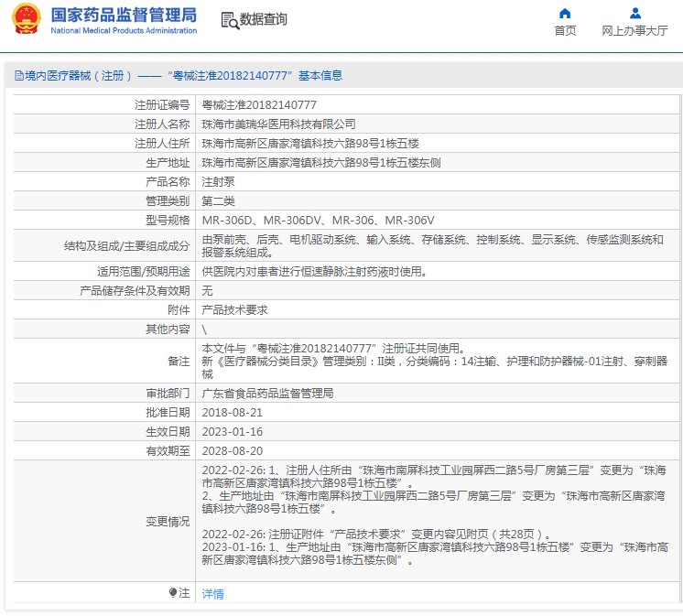Open the 详情 link
The height and width of the screenshot is (616, 683).
pos(213,594)
